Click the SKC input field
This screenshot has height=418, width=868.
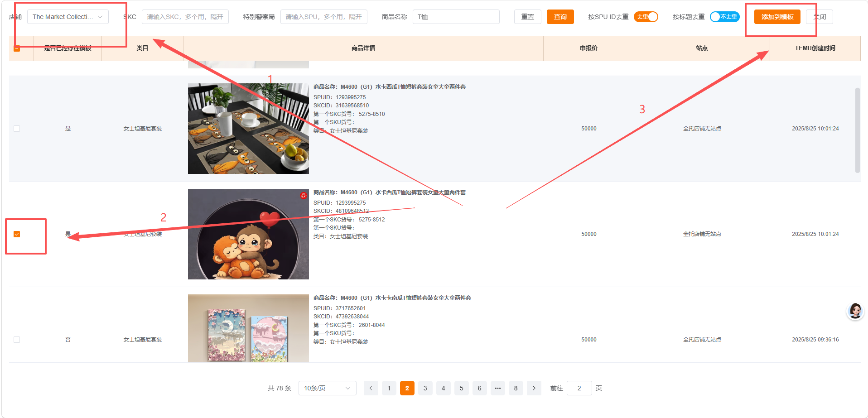[x=185, y=16]
